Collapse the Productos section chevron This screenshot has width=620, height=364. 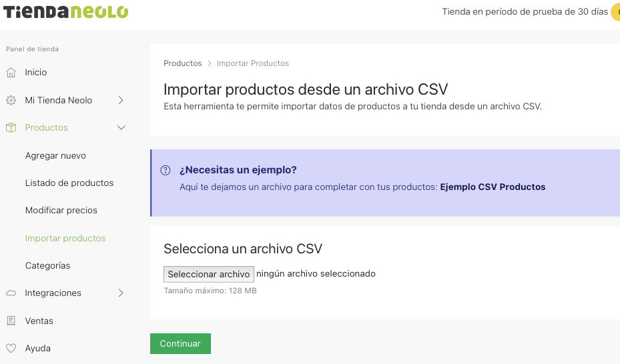121,128
